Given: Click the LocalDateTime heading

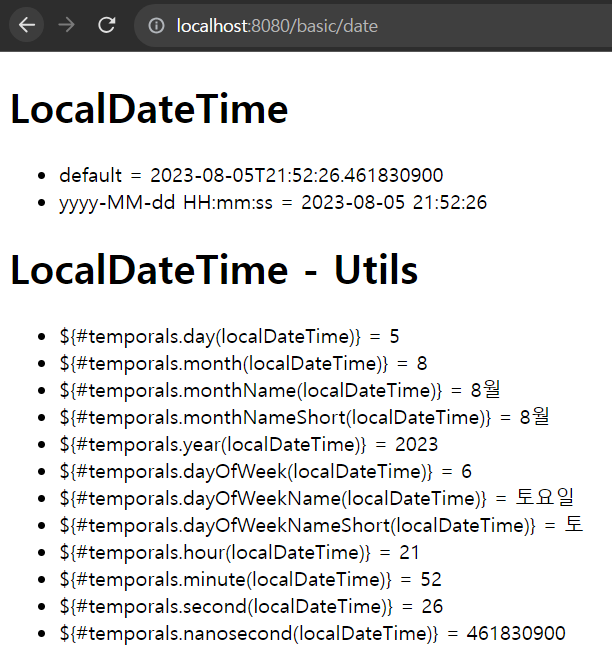Looking at the screenshot, I should pos(149,109).
